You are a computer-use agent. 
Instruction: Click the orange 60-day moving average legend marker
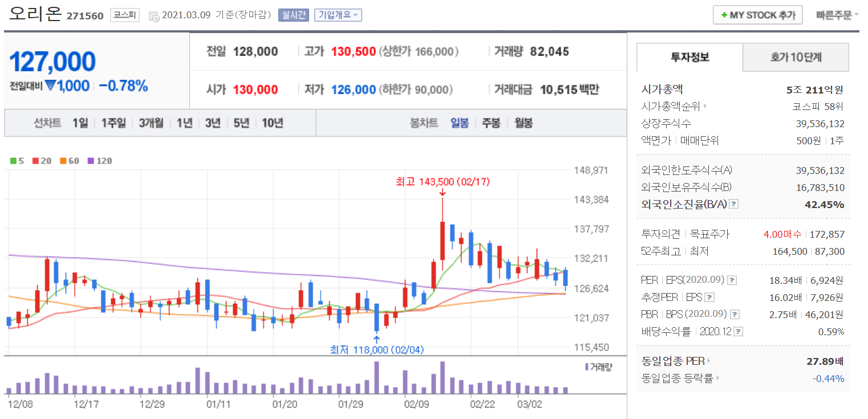[x=63, y=161]
